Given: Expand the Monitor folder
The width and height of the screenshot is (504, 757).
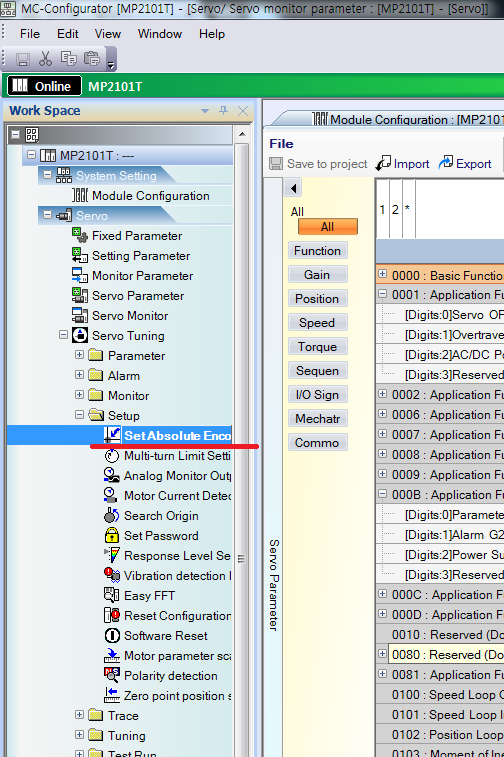Looking at the screenshot, I should 79,394.
